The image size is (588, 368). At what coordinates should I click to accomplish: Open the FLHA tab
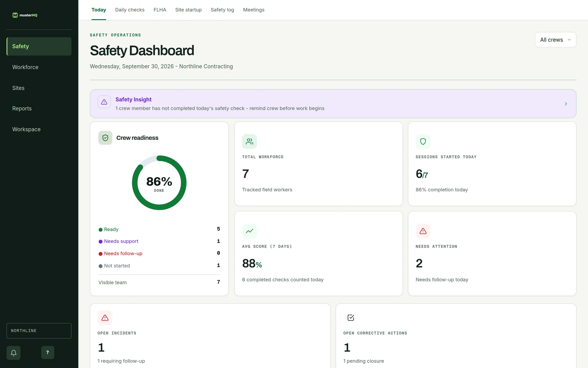tap(160, 10)
